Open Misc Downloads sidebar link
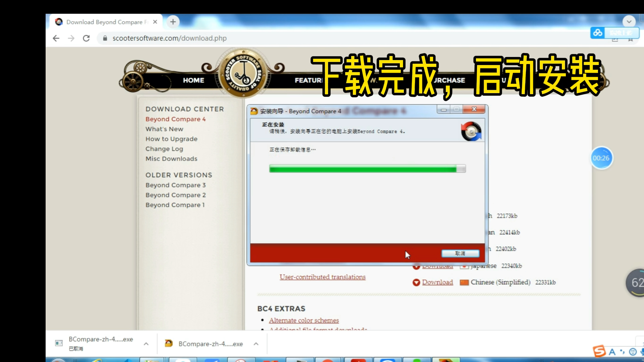This screenshot has width=644, height=362. [x=171, y=159]
